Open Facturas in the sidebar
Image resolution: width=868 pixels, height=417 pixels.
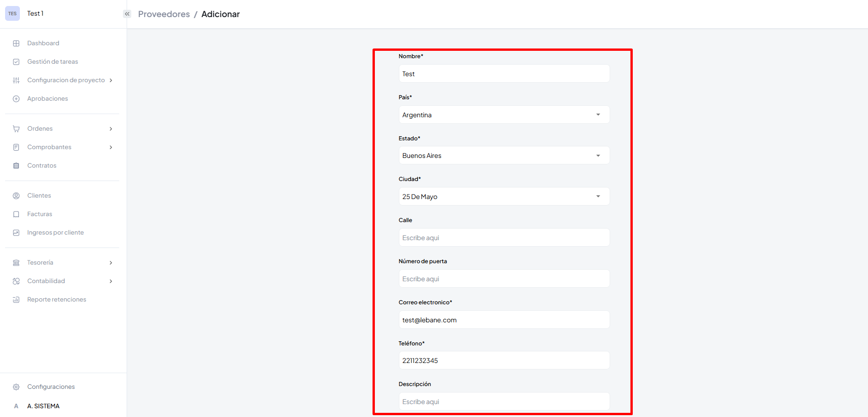(40, 214)
